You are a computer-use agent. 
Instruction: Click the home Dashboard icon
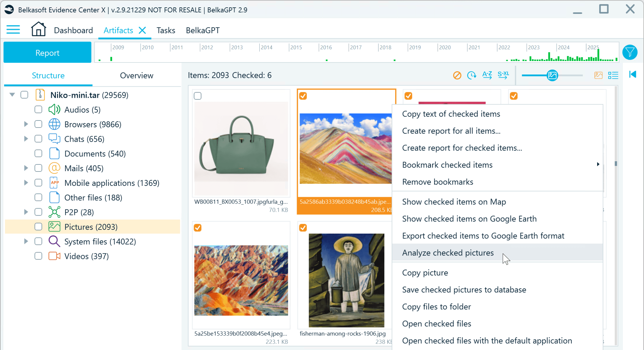(38, 29)
